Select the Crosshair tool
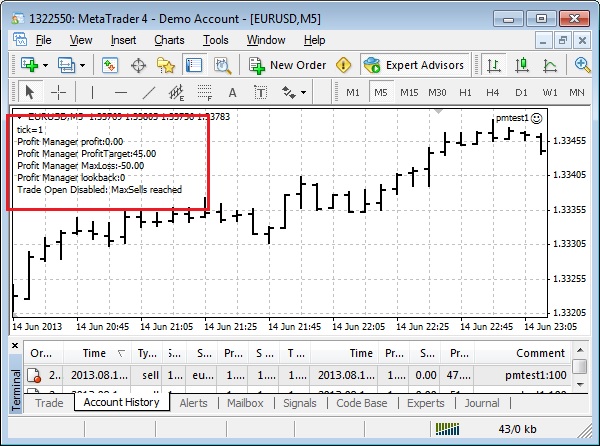 (58, 93)
